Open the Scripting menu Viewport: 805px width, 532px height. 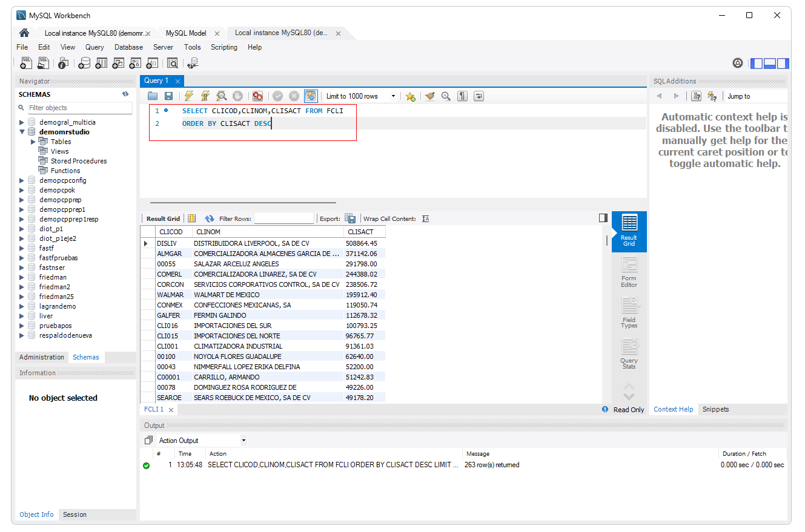[224, 47]
